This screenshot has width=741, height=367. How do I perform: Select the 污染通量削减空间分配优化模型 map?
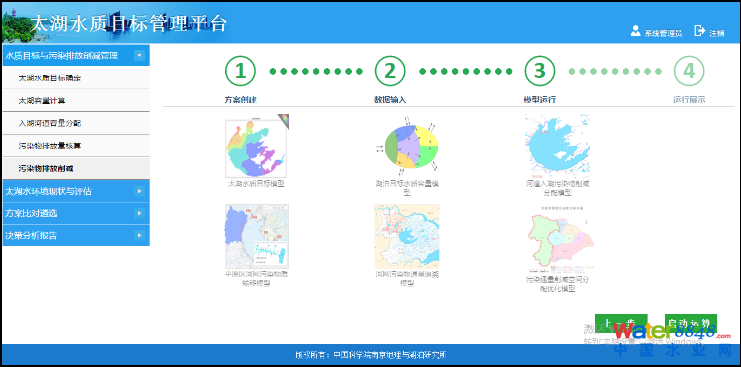click(560, 239)
